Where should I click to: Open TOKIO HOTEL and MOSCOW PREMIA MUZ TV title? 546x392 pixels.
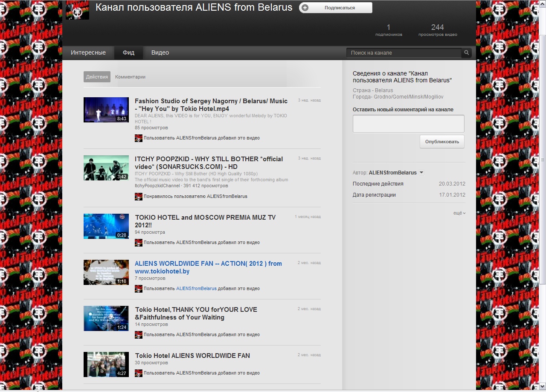point(206,221)
